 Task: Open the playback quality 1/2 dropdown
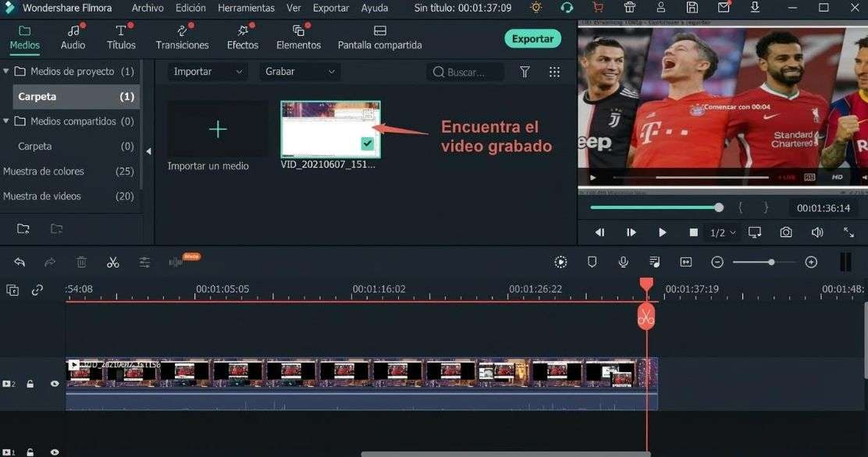(720, 232)
